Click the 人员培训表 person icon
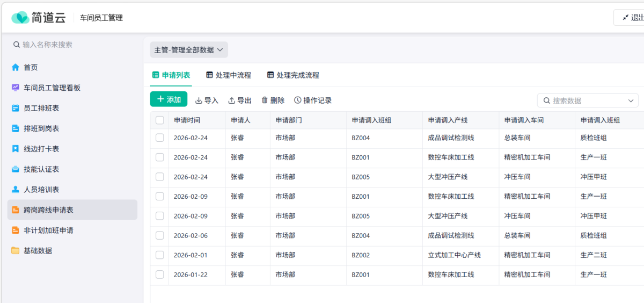 coord(16,190)
